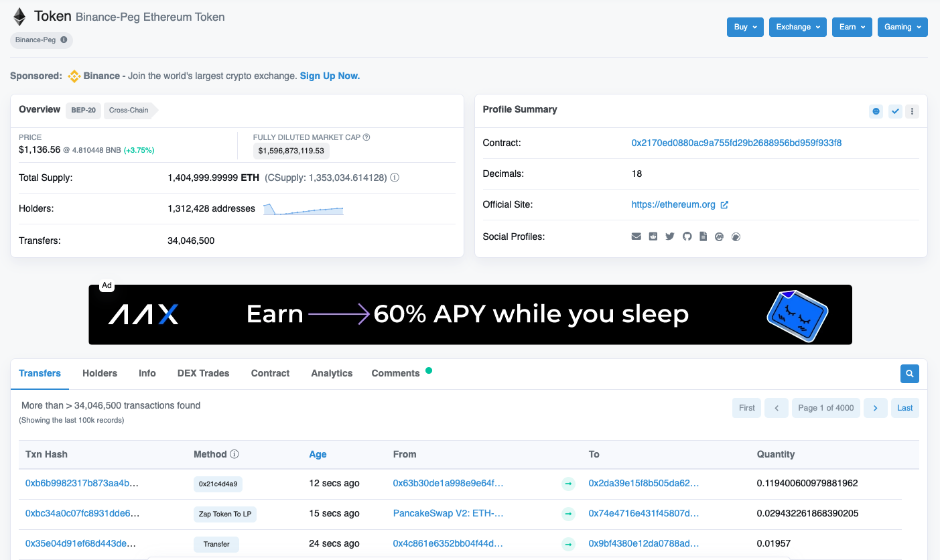Open the Twitter social profile icon

[x=669, y=236]
